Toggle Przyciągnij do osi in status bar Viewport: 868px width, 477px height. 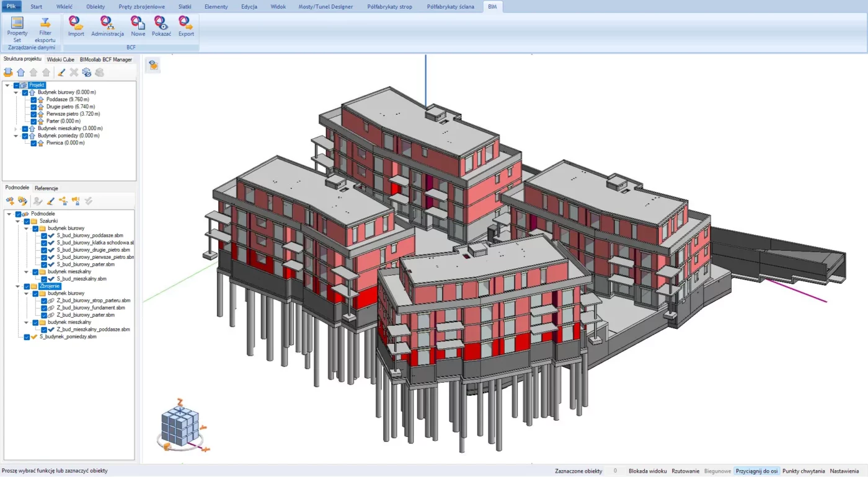[x=756, y=471]
